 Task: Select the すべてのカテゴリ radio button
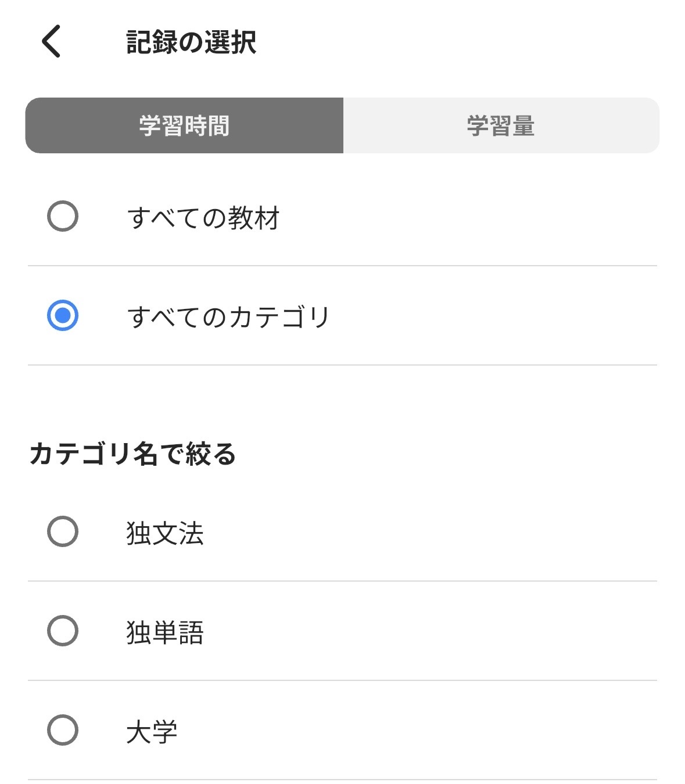click(x=63, y=315)
